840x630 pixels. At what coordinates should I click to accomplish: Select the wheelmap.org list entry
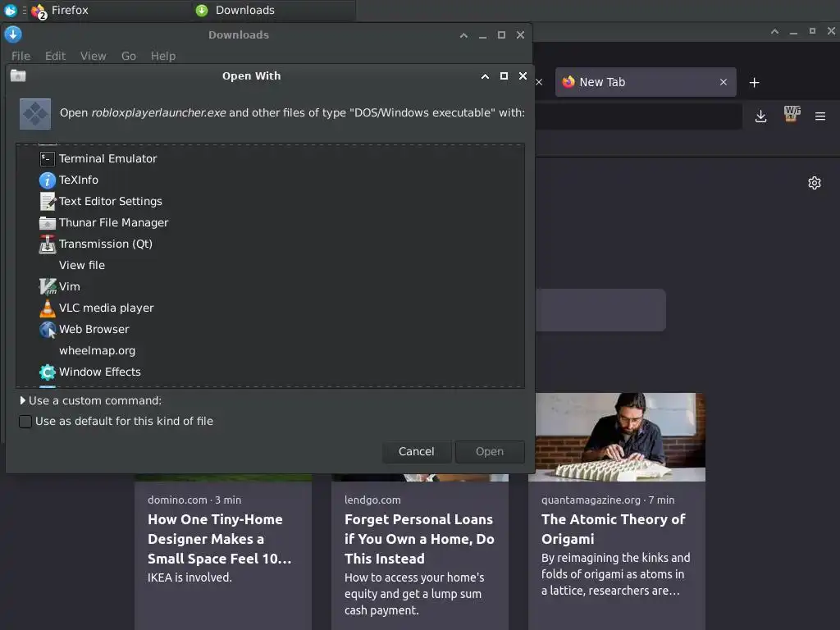(x=97, y=351)
